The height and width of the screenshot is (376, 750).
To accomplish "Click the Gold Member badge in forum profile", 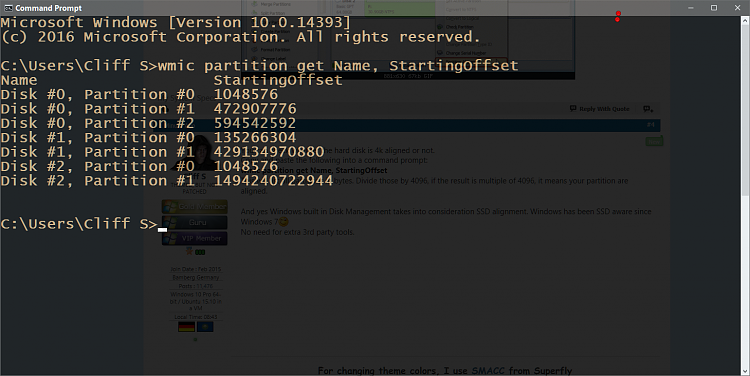I will tap(195, 207).
